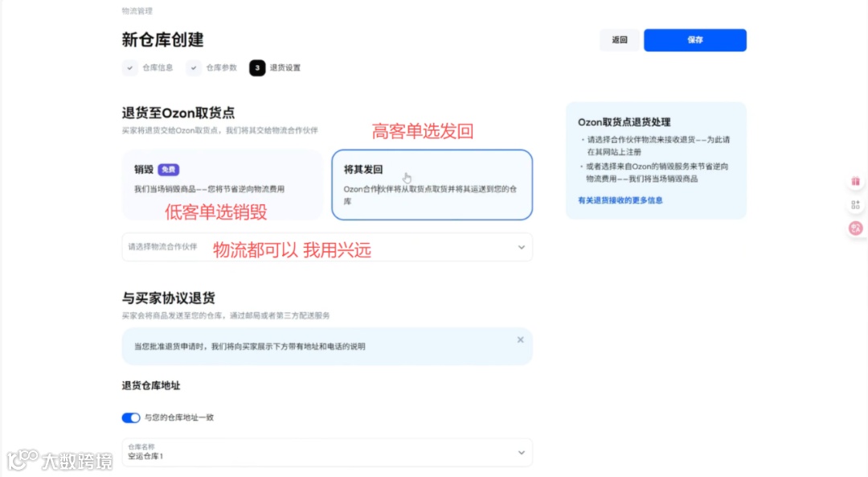868x477 pixels.
Task: Click the 免费 badge on 销毁 card
Action: [168, 170]
